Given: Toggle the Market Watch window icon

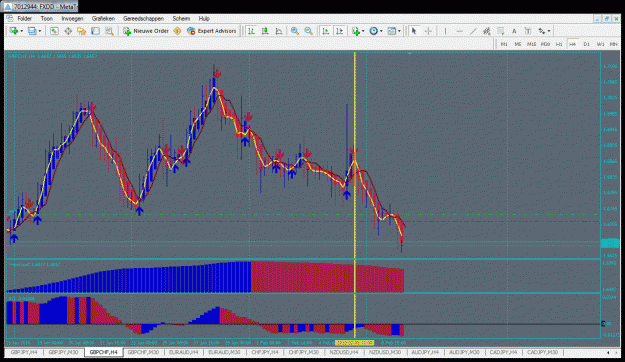Looking at the screenshot, I should coord(54,31).
